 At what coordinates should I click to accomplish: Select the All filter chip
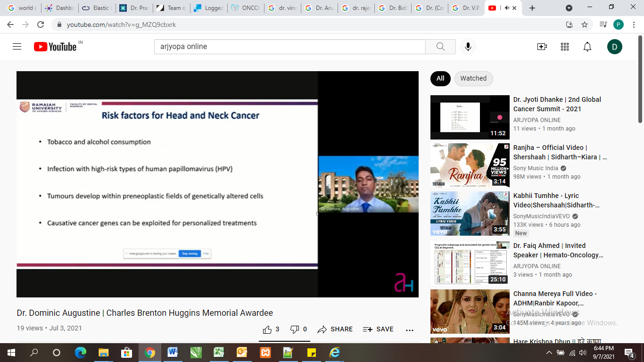pyautogui.click(x=440, y=78)
